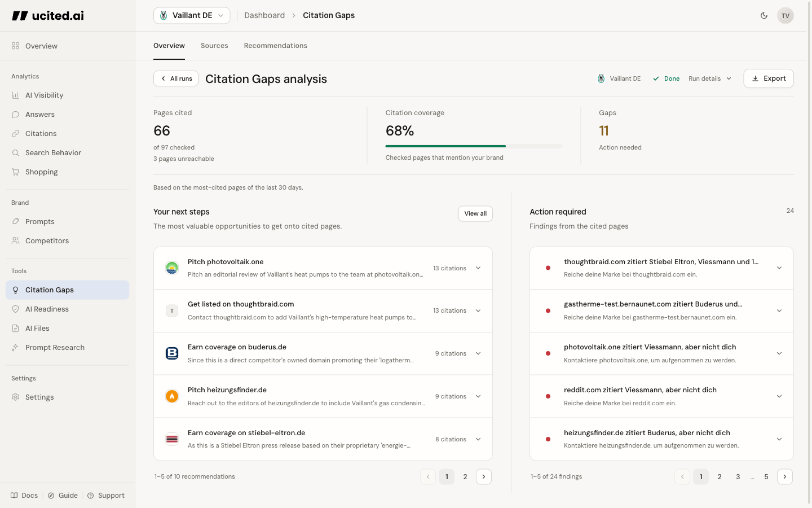Click the Overview grid icon in sidebar

15,46
